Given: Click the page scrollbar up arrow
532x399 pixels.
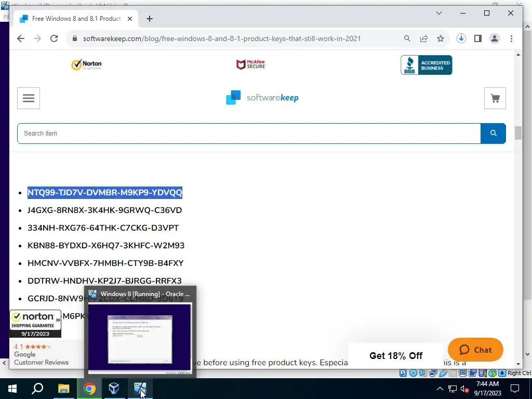Looking at the screenshot, I should click(x=518, y=55).
